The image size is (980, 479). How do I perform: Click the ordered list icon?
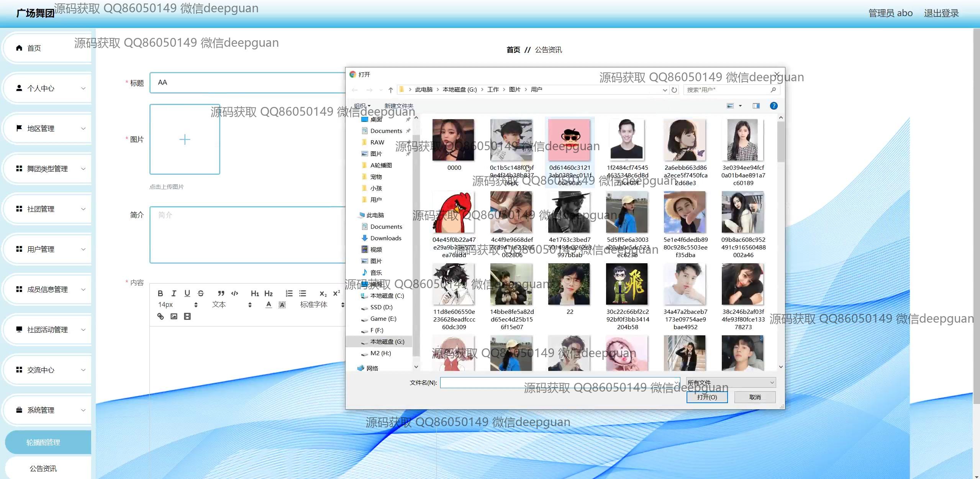(289, 294)
